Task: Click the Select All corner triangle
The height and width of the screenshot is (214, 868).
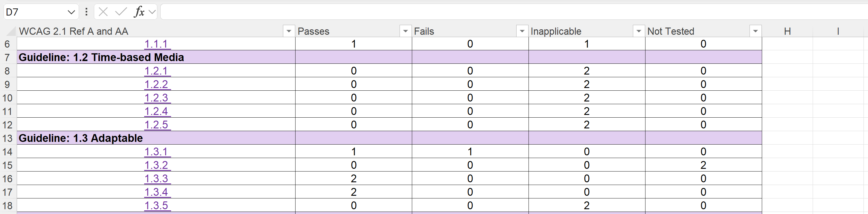Action: tap(11, 31)
